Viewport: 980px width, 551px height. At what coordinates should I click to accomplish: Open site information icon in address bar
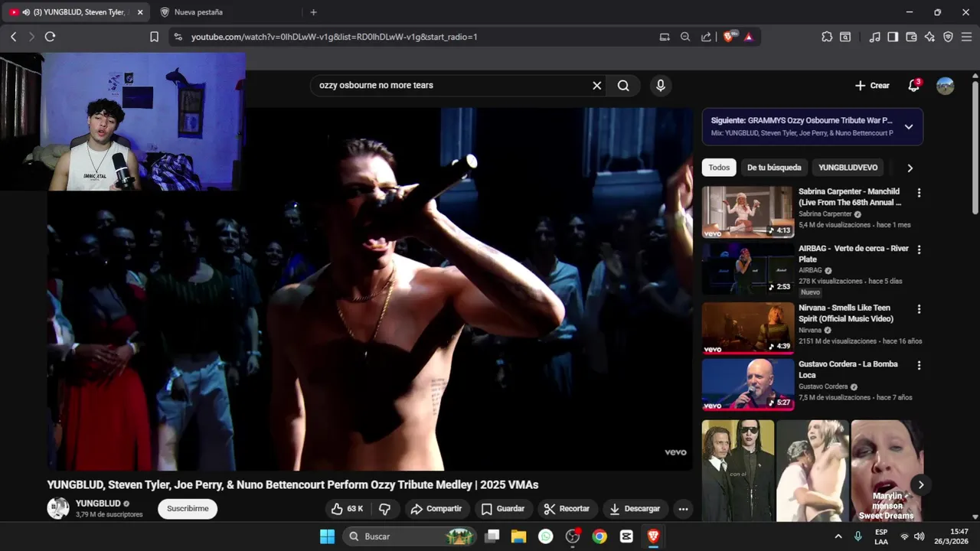178,37
